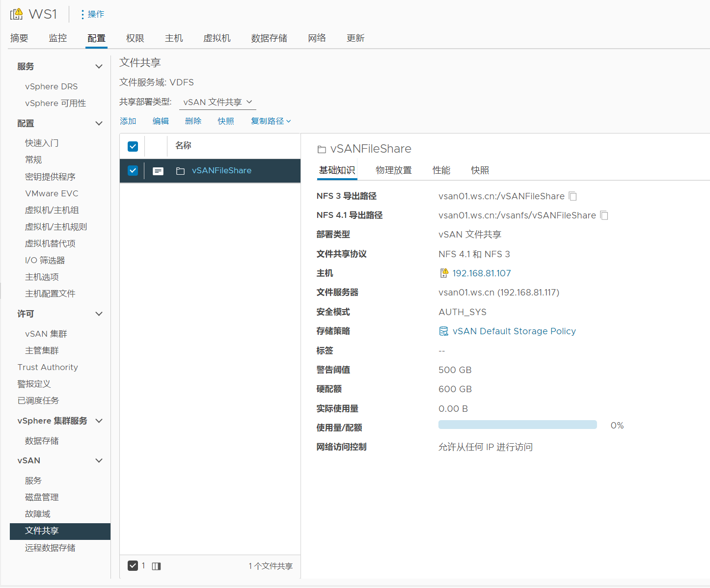Click the storage policy icon
Viewport: 710px width, 588px height.
(443, 331)
